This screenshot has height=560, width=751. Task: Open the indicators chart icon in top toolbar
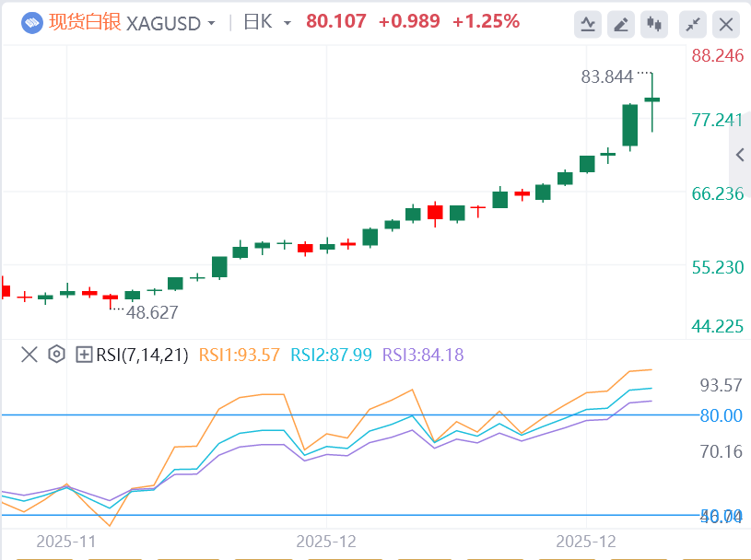[x=588, y=24]
